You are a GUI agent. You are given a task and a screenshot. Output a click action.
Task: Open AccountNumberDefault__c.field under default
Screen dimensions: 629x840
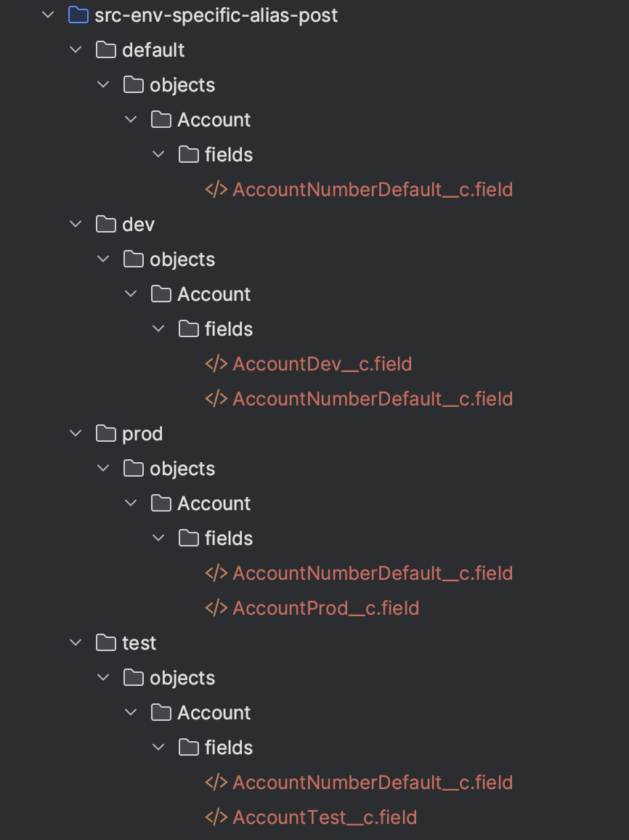tap(373, 190)
